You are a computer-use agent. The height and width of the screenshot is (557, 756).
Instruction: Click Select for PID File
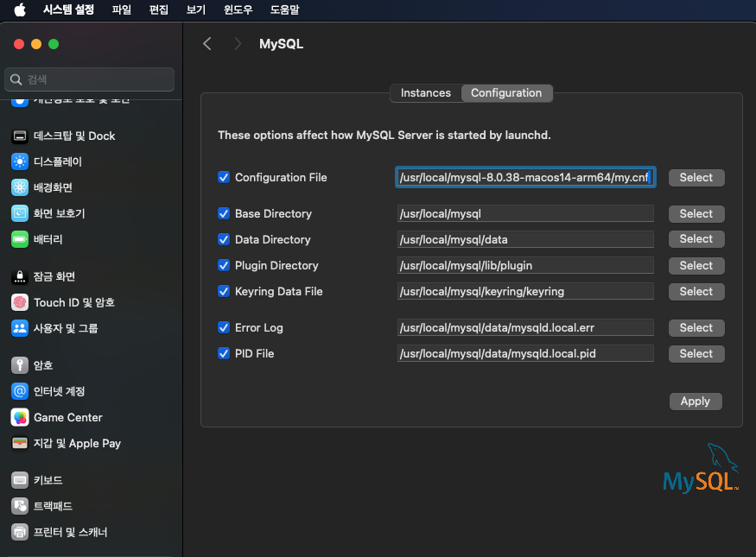click(x=696, y=354)
